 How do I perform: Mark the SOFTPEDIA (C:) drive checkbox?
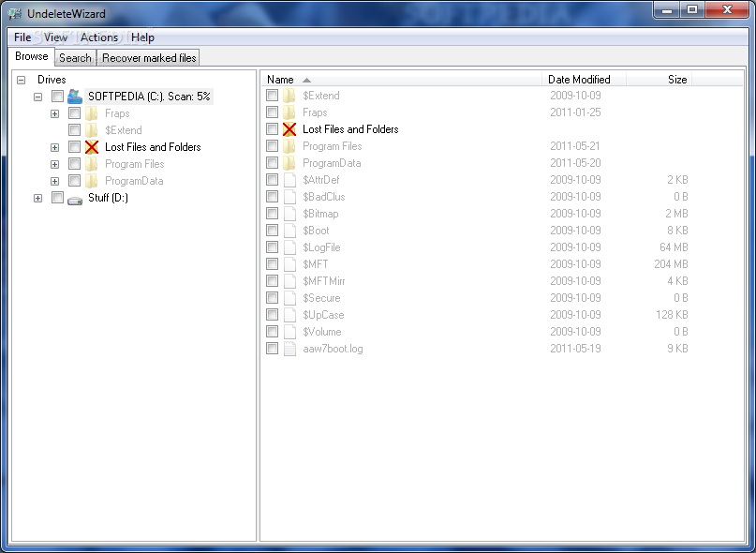click(x=57, y=96)
